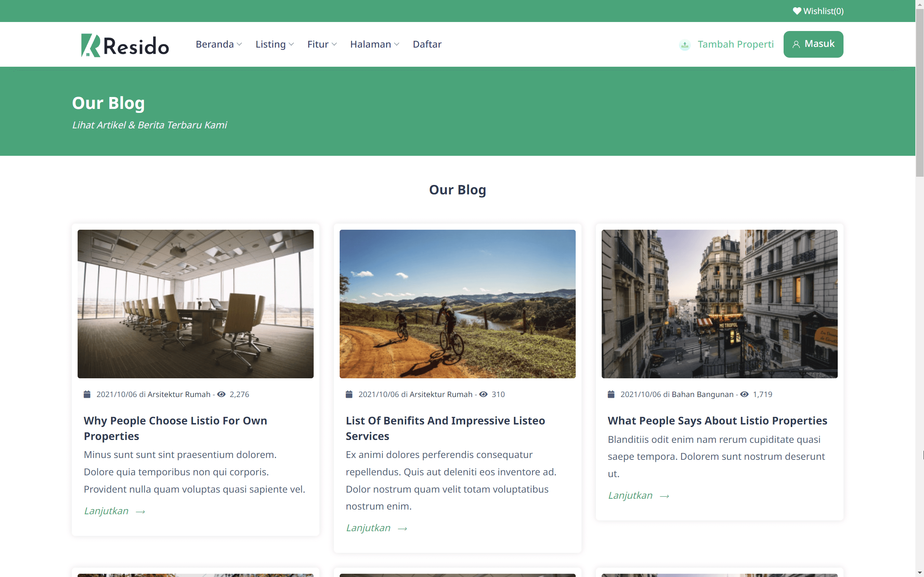Screen dimensions: 924x577
Task: Open the Fitur dropdown chevron
Action: click(334, 44)
